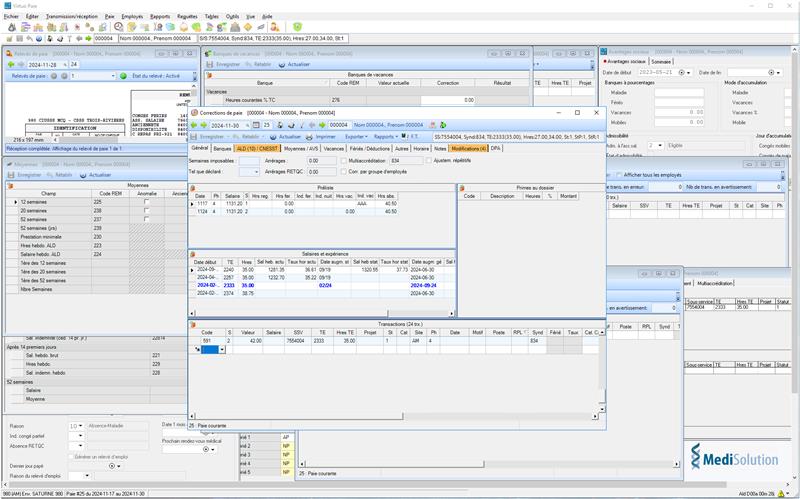Click the orange diamond icon in main toolbar
The width and height of the screenshot is (800, 499).
coord(248,27)
